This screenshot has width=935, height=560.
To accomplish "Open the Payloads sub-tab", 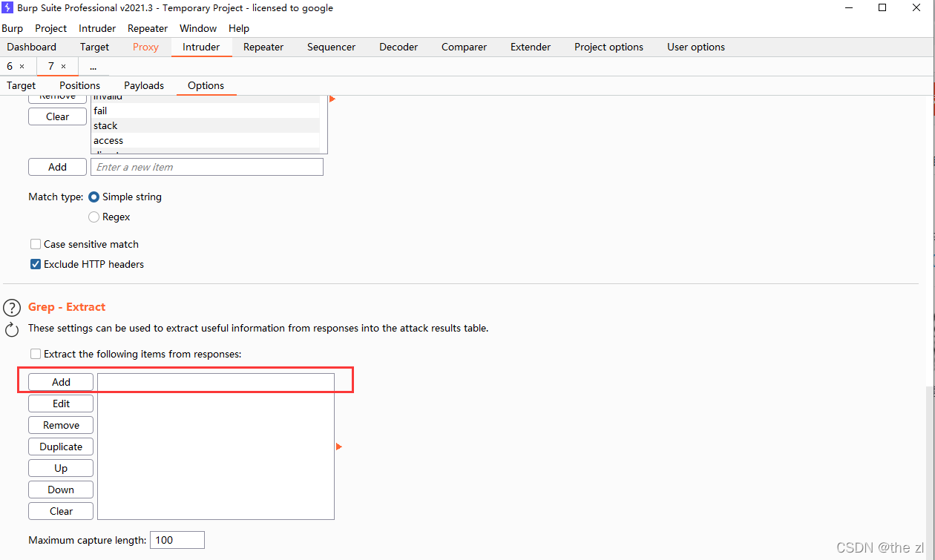I will (x=144, y=85).
